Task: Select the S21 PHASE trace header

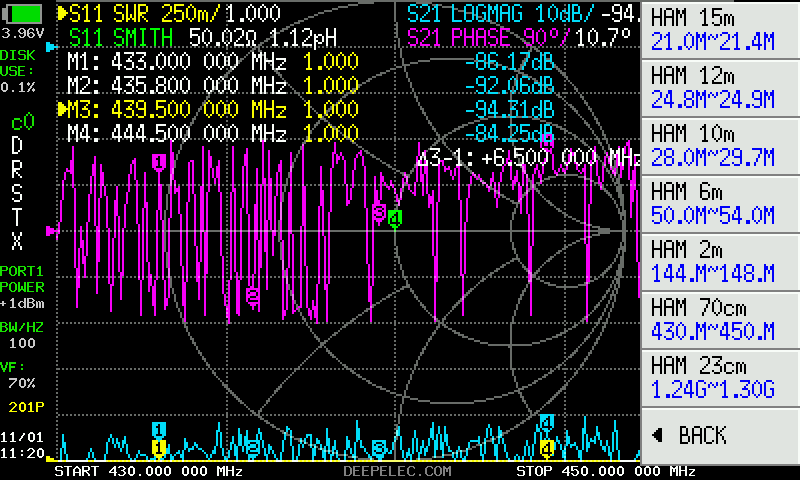Action: tap(519, 37)
